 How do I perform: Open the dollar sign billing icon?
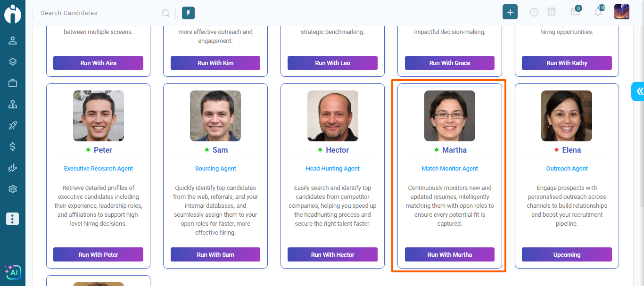point(13,147)
